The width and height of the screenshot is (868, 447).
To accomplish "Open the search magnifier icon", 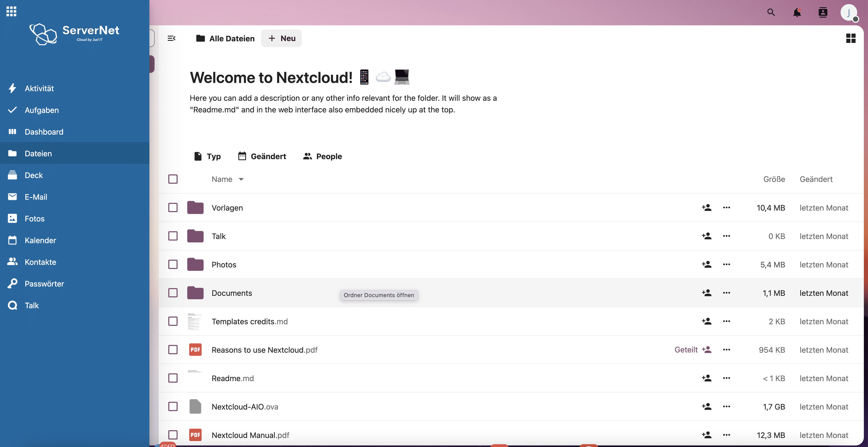I will click(771, 12).
